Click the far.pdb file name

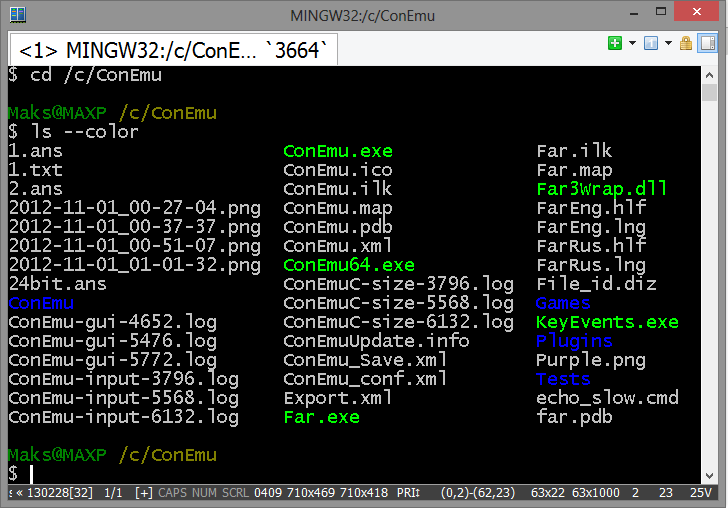(x=574, y=417)
